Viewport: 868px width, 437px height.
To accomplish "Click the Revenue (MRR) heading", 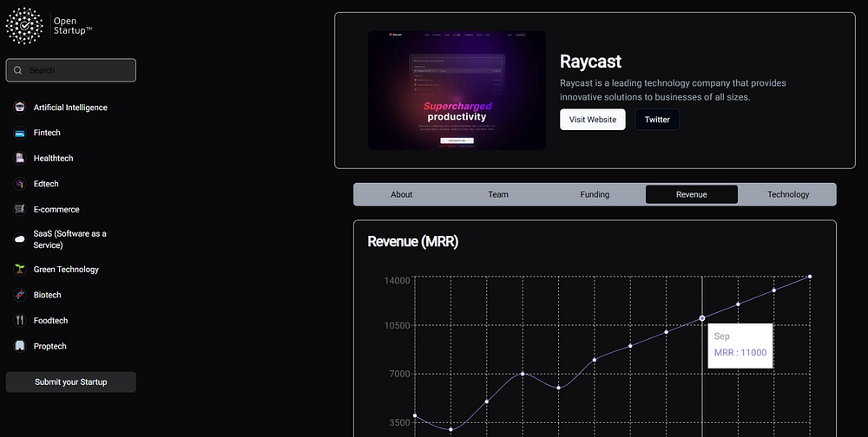I will pyautogui.click(x=413, y=242).
